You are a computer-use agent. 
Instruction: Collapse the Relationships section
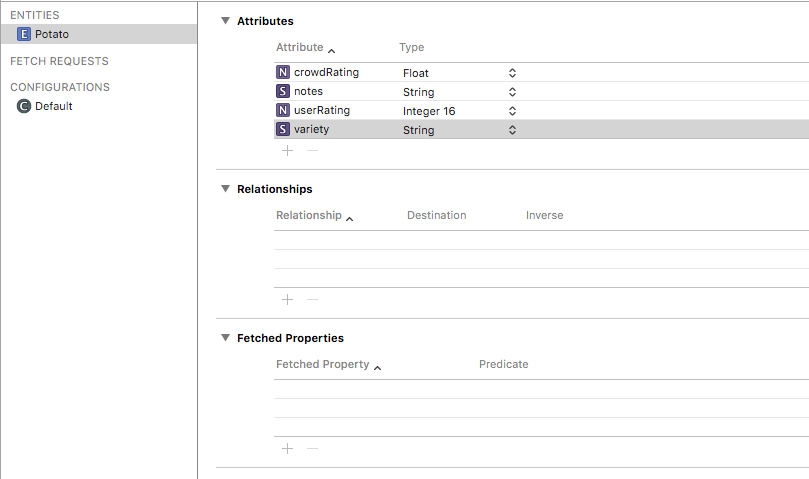coord(226,189)
